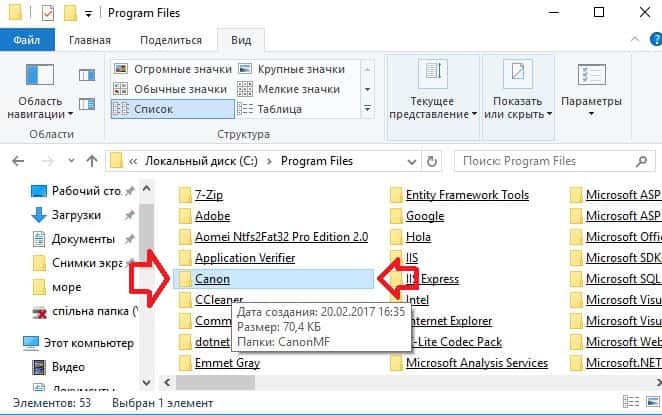Select the Вид ribbon tab

(x=241, y=40)
